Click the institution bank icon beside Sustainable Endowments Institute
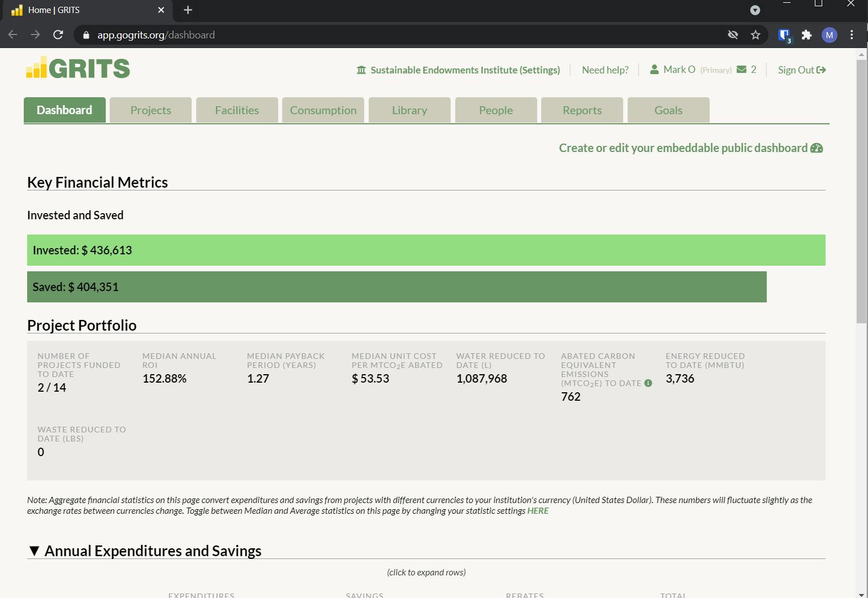Viewport: 868px width, 598px height. pyautogui.click(x=361, y=70)
